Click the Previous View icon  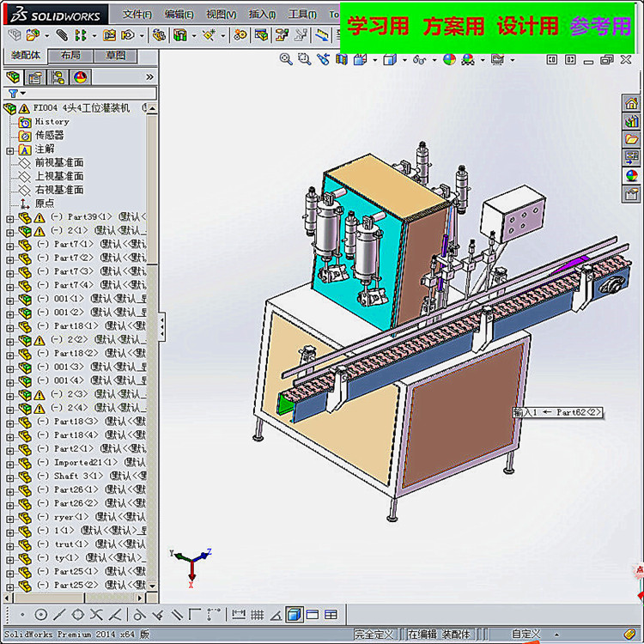[x=324, y=59]
